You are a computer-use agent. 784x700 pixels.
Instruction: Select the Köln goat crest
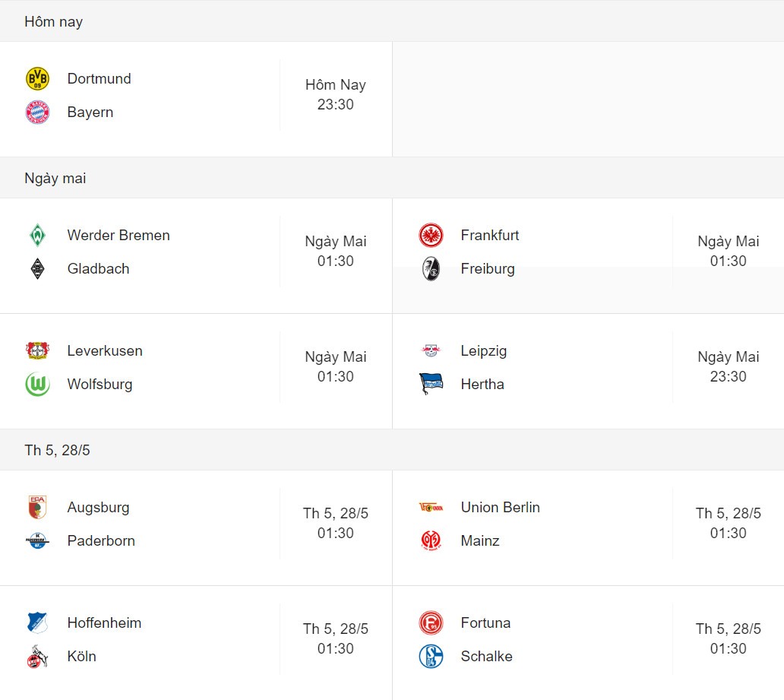tap(37, 656)
